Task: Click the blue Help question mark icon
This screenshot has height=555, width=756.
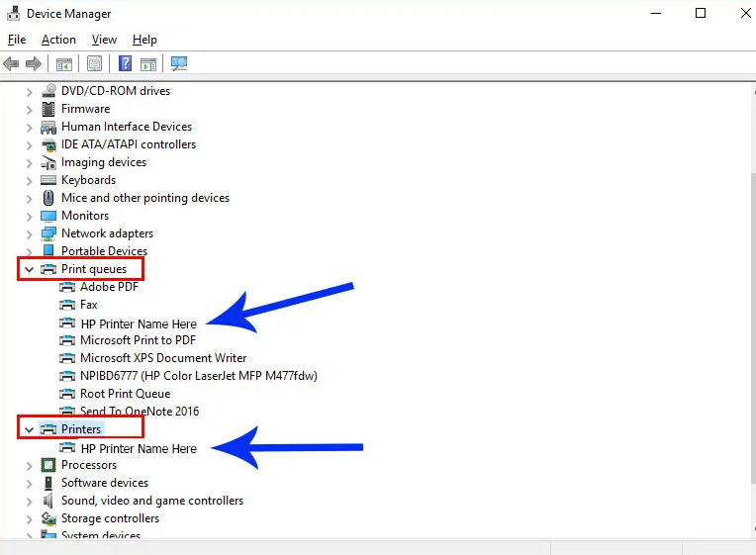Action: point(126,64)
